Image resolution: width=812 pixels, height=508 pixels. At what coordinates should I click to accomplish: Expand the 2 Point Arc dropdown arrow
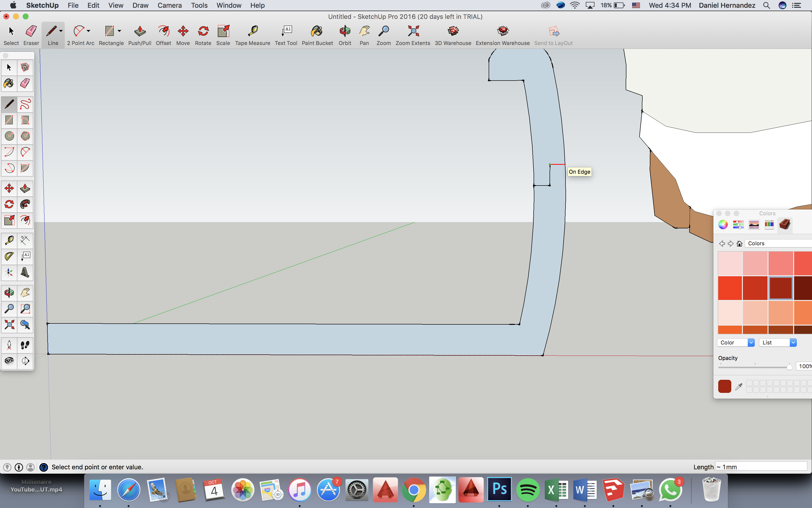[88, 31]
